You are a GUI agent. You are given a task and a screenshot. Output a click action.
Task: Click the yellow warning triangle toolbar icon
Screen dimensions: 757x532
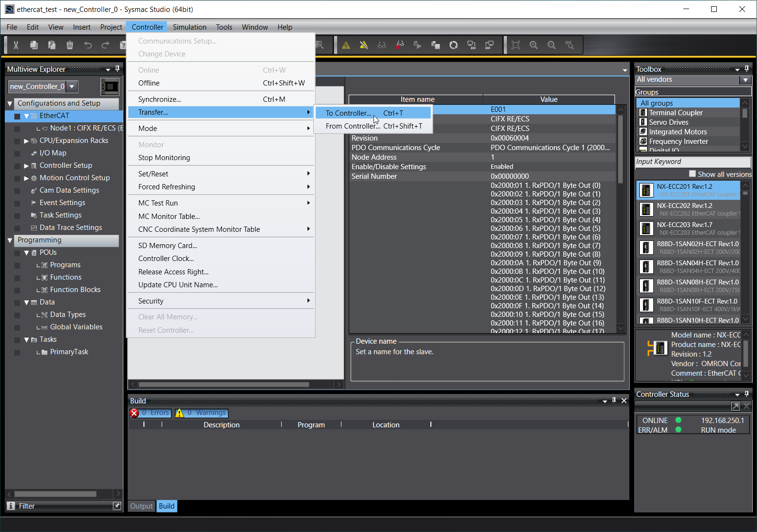(x=346, y=45)
